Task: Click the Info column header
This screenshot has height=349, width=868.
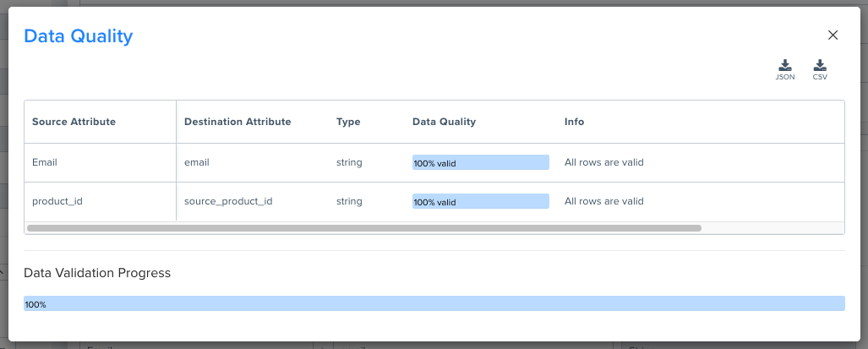Action: coord(574,122)
